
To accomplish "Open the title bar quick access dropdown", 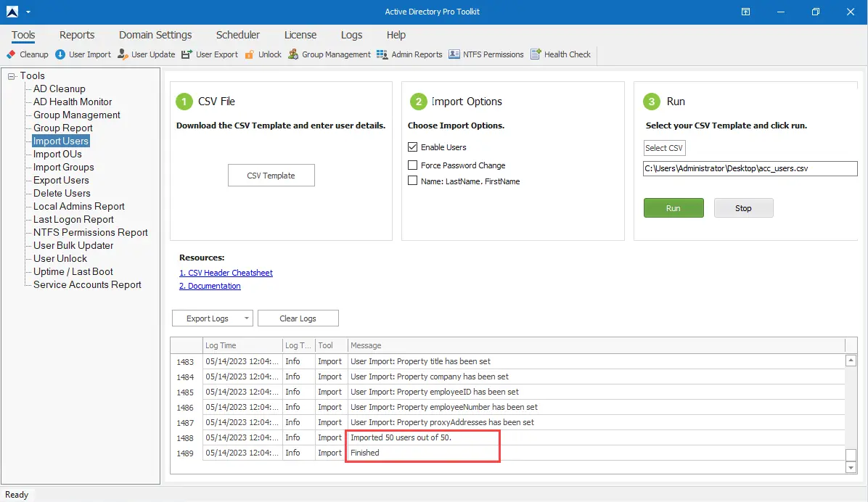I will [x=28, y=12].
